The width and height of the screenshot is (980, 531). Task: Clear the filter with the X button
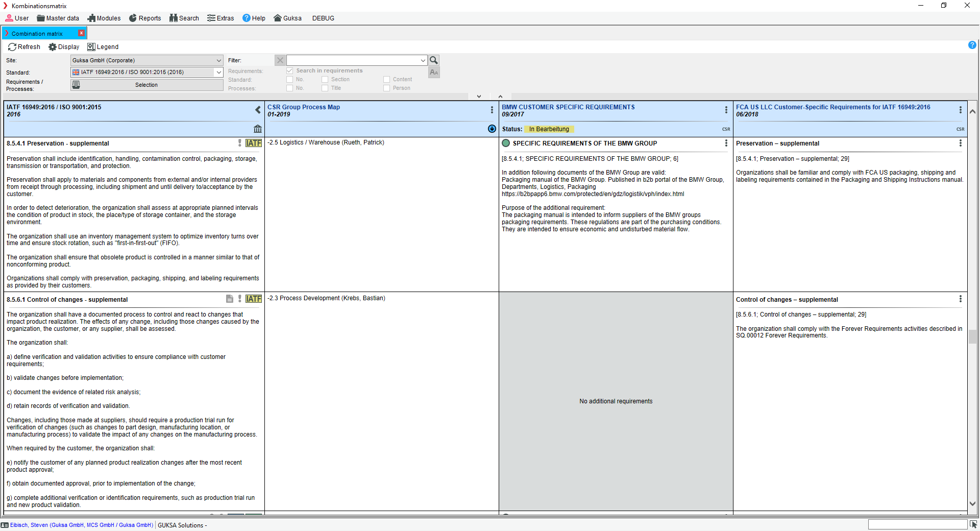pos(280,60)
